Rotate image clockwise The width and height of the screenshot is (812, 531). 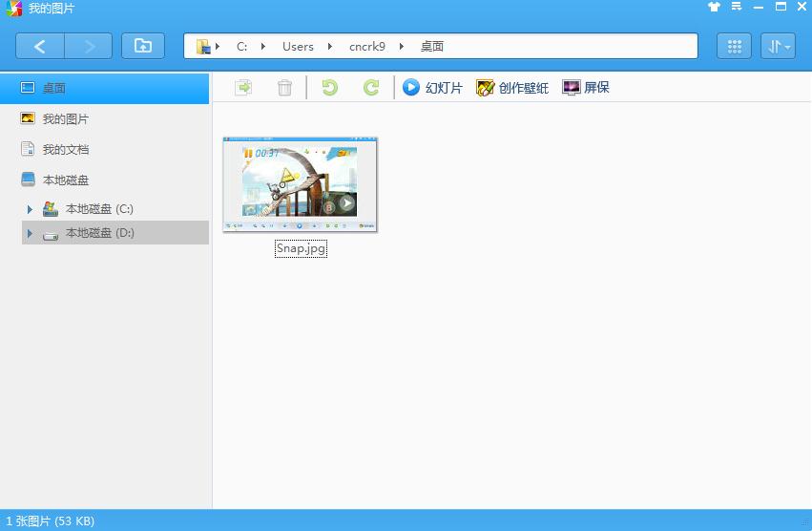tap(371, 87)
